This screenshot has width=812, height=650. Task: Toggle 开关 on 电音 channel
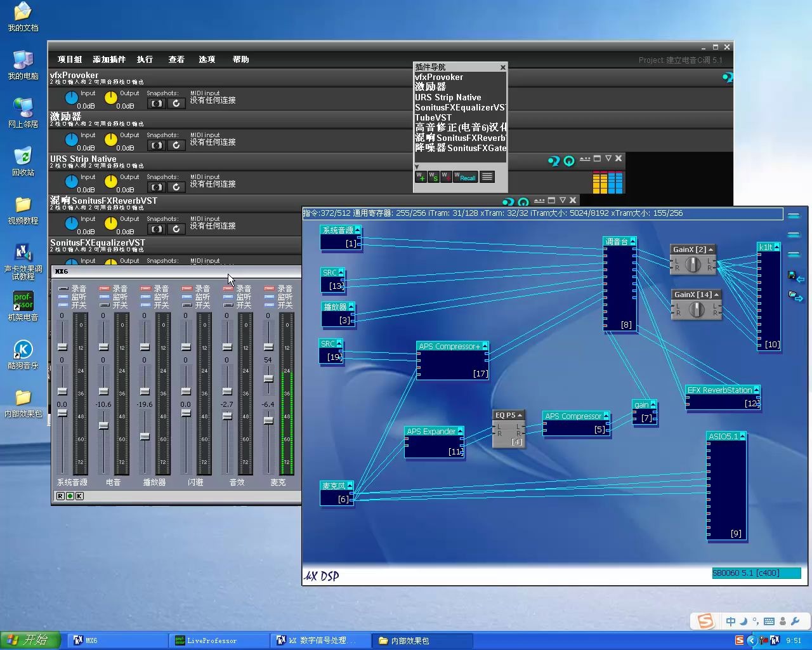click(x=105, y=305)
